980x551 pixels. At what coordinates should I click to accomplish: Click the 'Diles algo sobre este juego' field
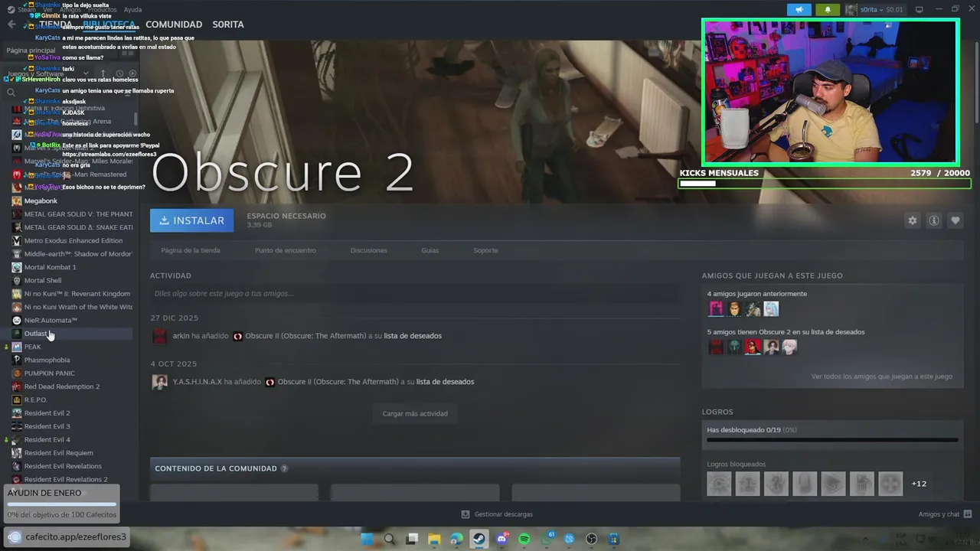415,293
